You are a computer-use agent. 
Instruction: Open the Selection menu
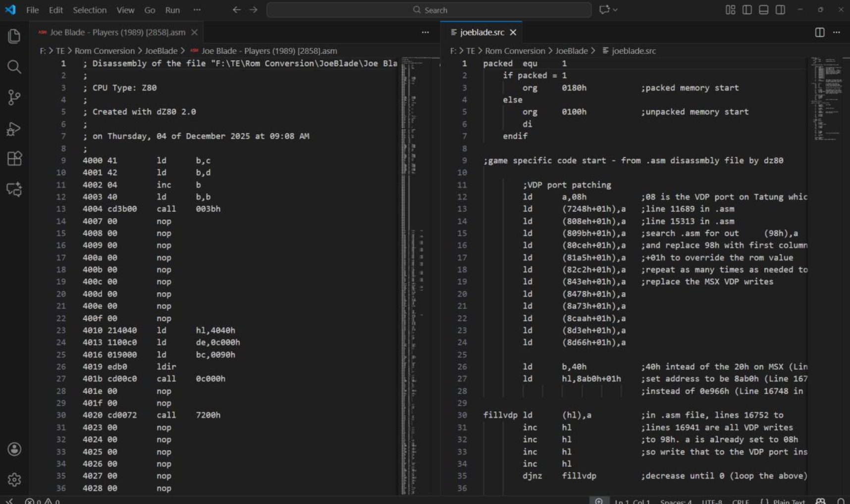click(x=89, y=10)
